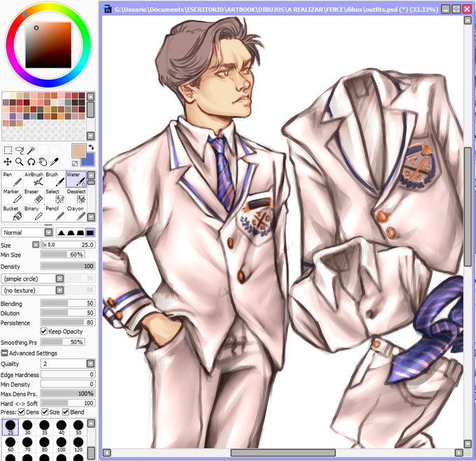
Task: Select brush size preset 50
Action: point(78,427)
